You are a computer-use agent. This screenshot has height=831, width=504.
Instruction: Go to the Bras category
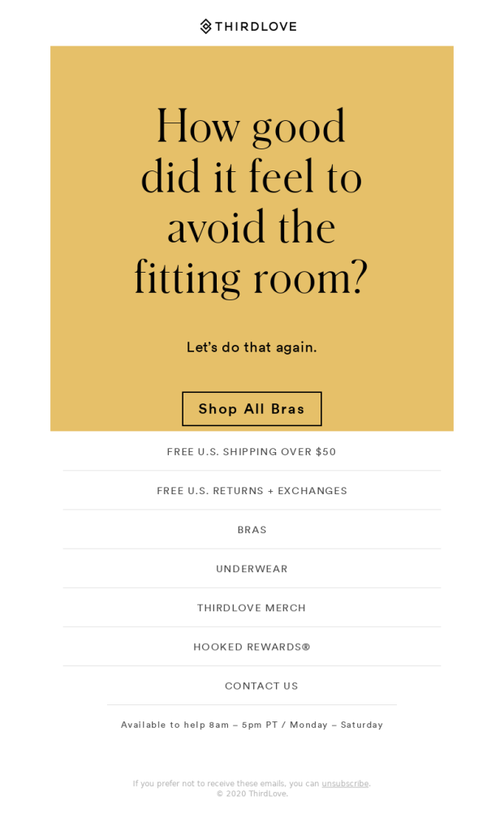(252, 530)
